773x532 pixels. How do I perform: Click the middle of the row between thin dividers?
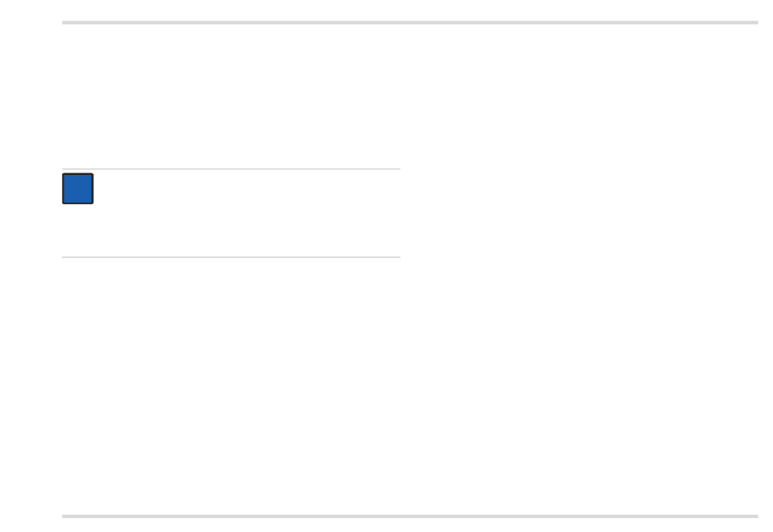[x=231, y=213]
